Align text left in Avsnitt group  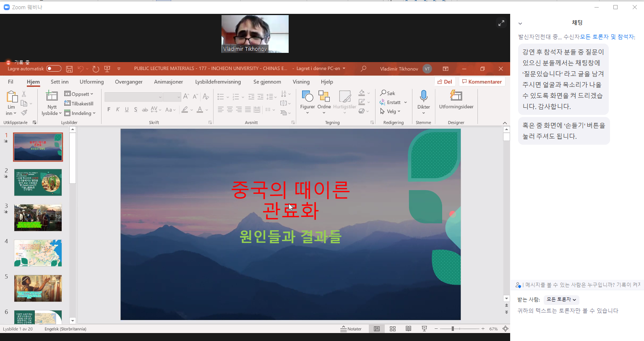221,109
